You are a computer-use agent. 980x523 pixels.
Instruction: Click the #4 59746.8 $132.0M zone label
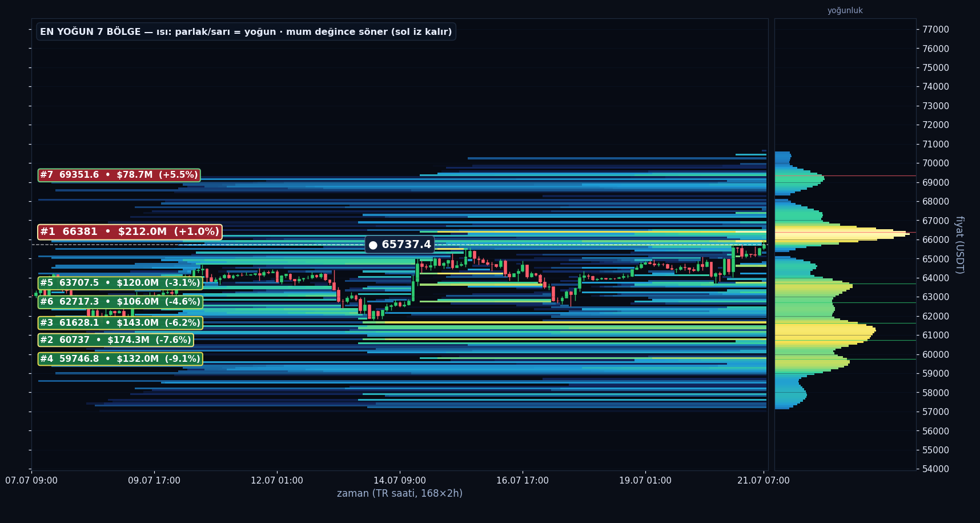[120, 359]
